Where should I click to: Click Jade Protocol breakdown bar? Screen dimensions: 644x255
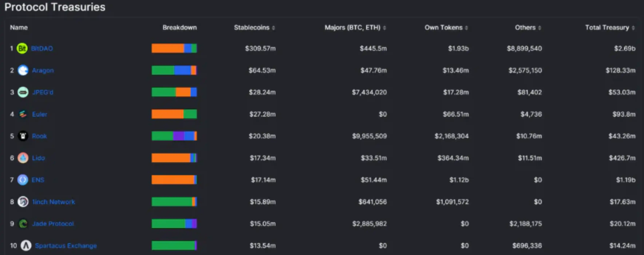[x=174, y=224]
